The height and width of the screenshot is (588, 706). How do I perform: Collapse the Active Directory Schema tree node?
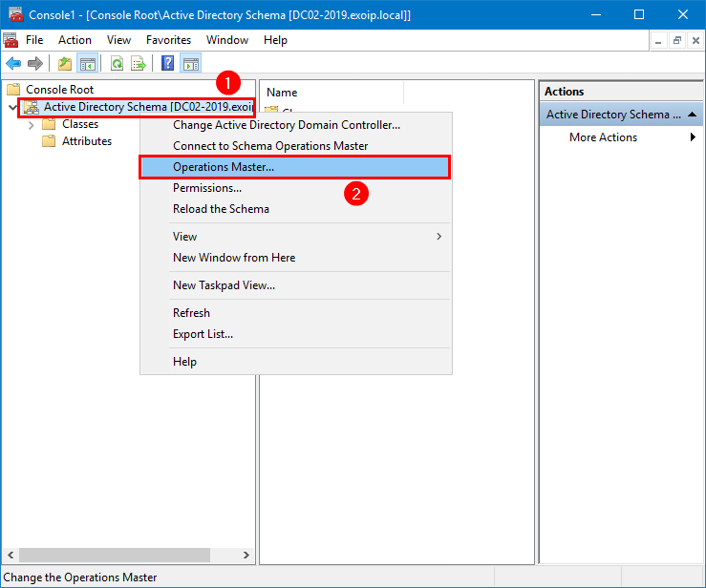tap(12, 107)
